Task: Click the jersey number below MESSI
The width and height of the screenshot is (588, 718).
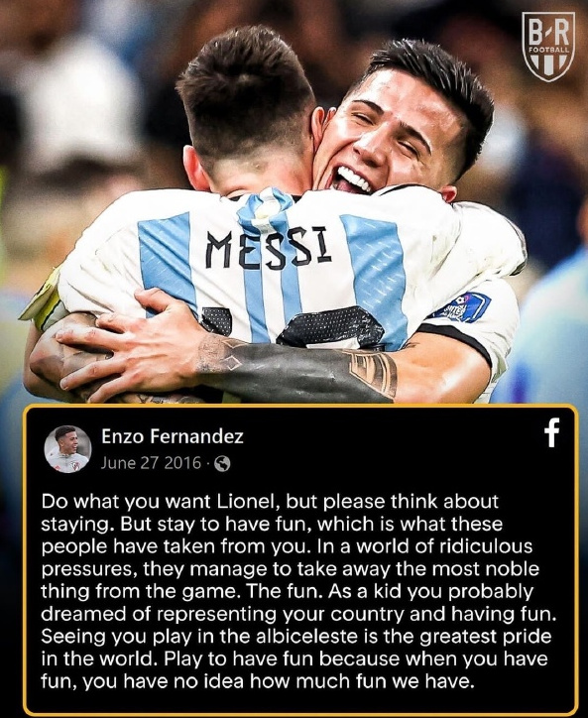Action: (294, 327)
